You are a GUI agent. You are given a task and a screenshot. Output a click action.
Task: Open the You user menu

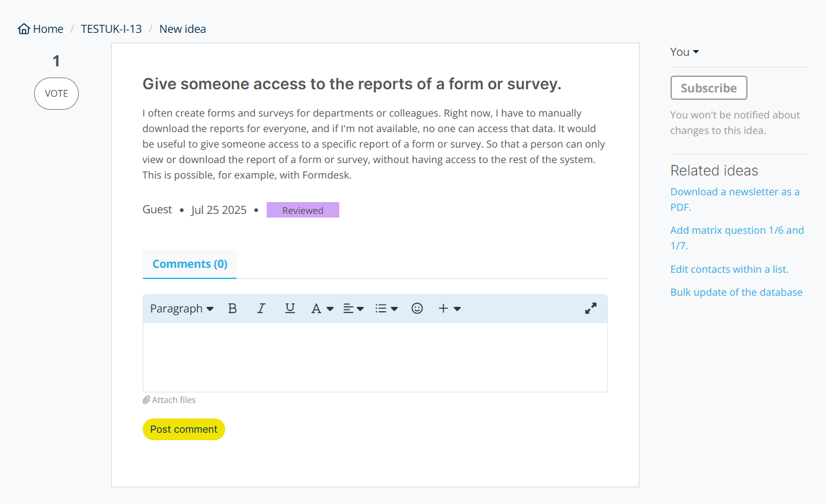coord(684,52)
